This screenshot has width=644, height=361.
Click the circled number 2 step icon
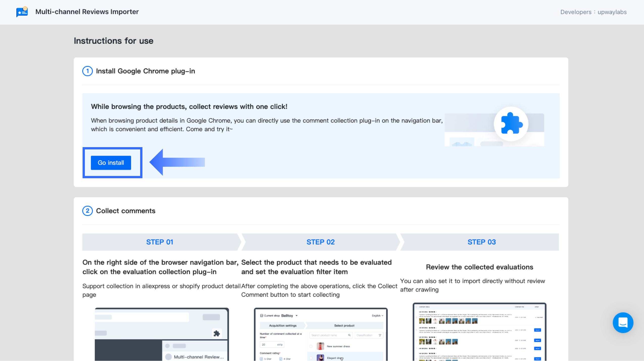tap(87, 211)
